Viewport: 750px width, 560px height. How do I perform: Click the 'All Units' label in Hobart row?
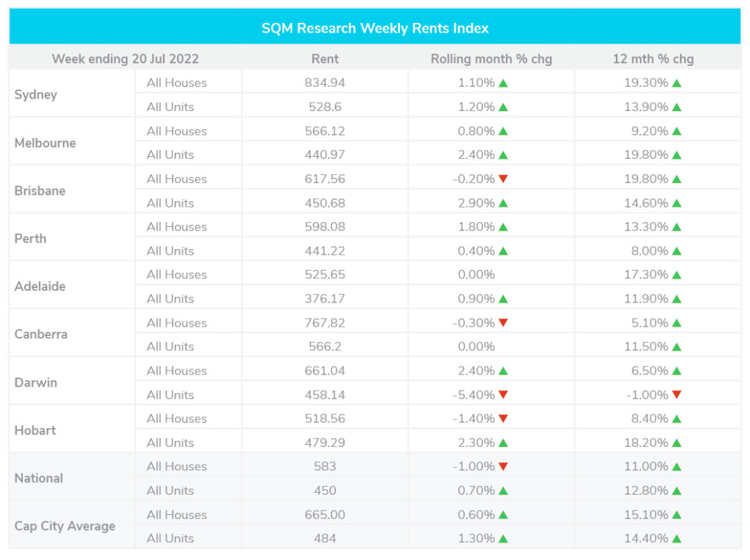[170, 443]
